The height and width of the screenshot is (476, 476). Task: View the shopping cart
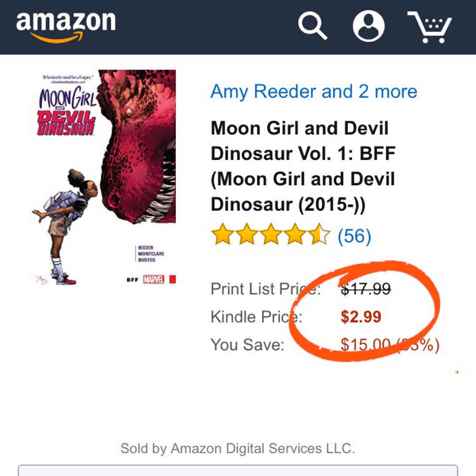click(429, 26)
